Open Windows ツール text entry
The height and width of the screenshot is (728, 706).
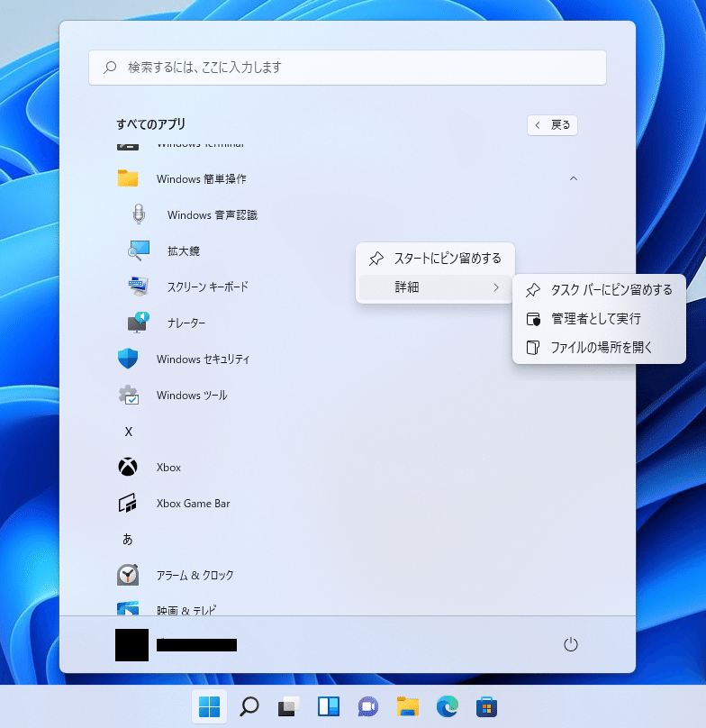pyautogui.click(x=192, y=396)
